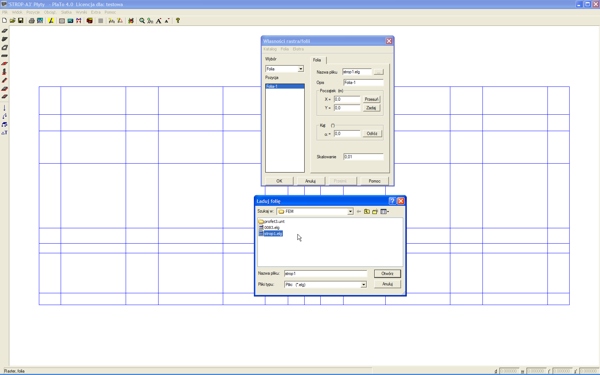The width and height of the screenshot is (600, 375).
Task: Go back in the Ładuj folię dialog
Action: [x=359, y=211]
